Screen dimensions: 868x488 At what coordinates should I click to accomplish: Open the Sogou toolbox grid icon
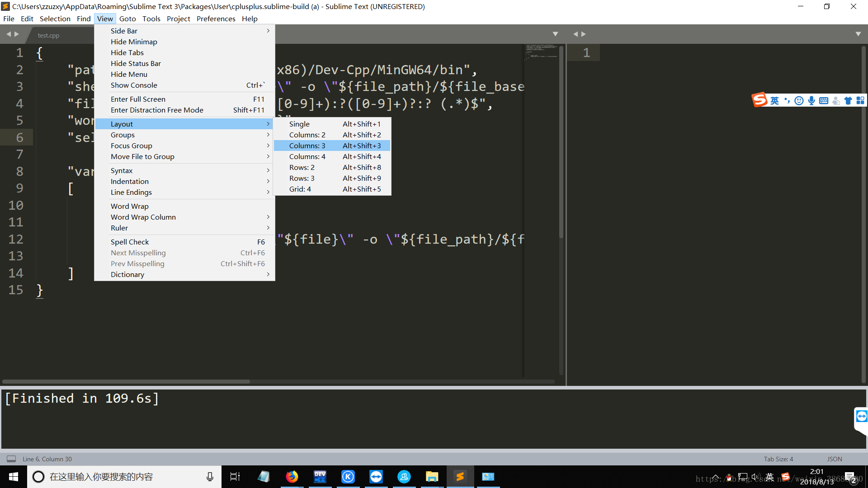(860, 100)
